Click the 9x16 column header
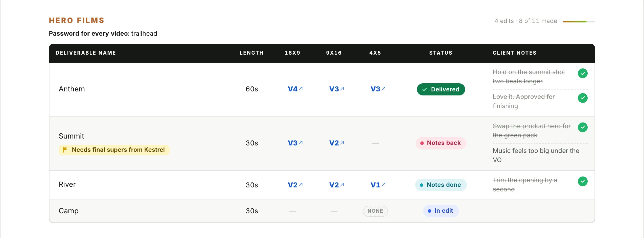The image size is (644, 238). (334, 53)
